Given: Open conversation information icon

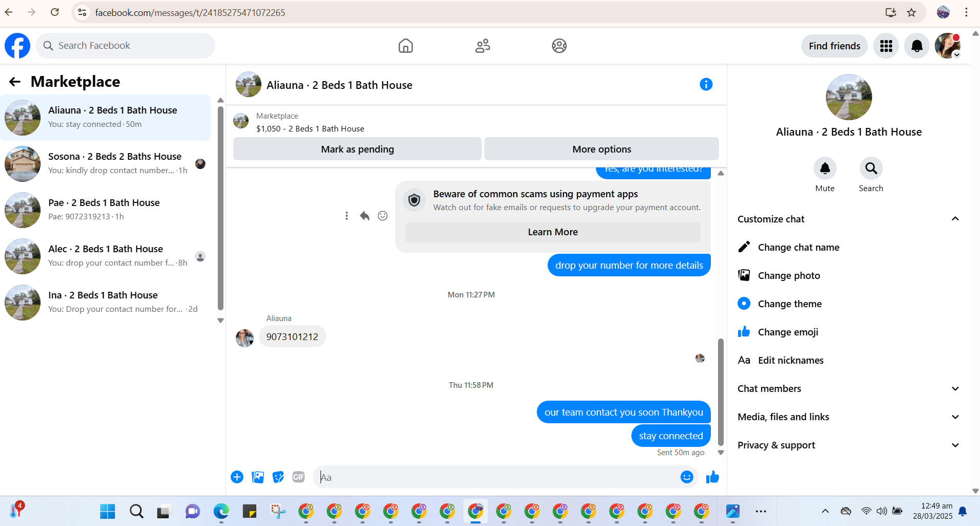Looking at the screenshot, I should (x=706, y=84).
